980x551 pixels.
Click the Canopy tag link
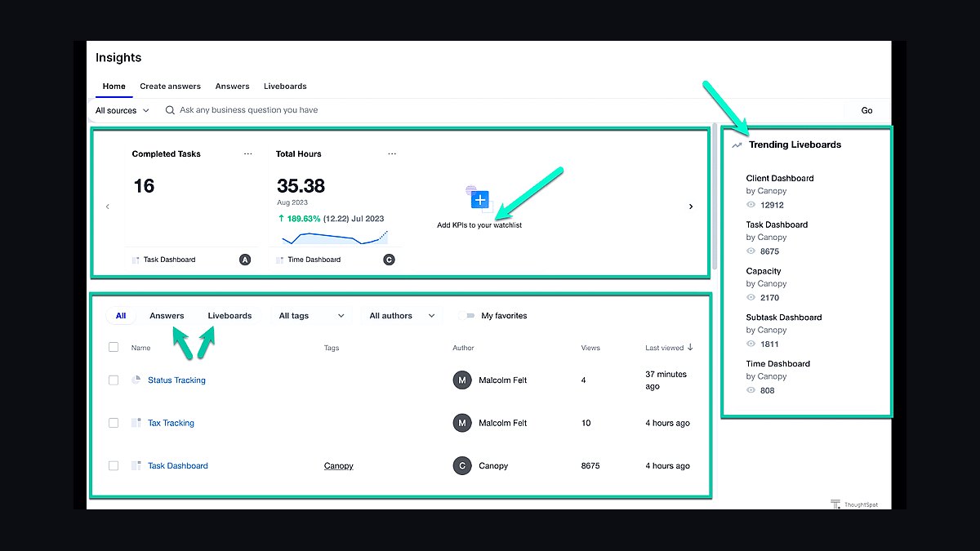coord(339,466)
